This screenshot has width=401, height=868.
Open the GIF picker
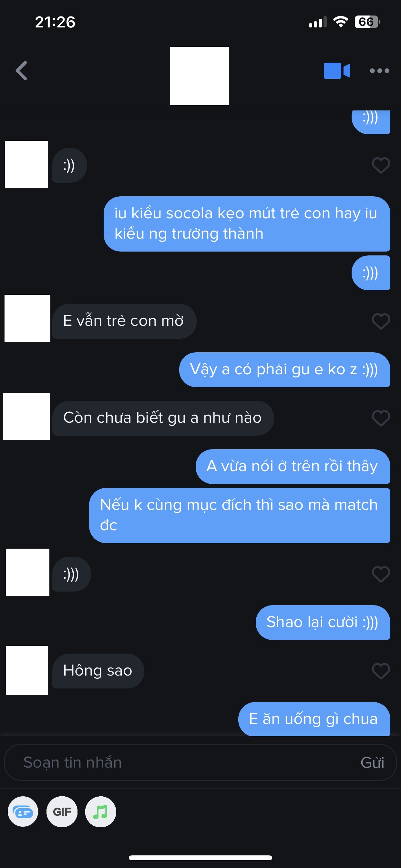62,812
